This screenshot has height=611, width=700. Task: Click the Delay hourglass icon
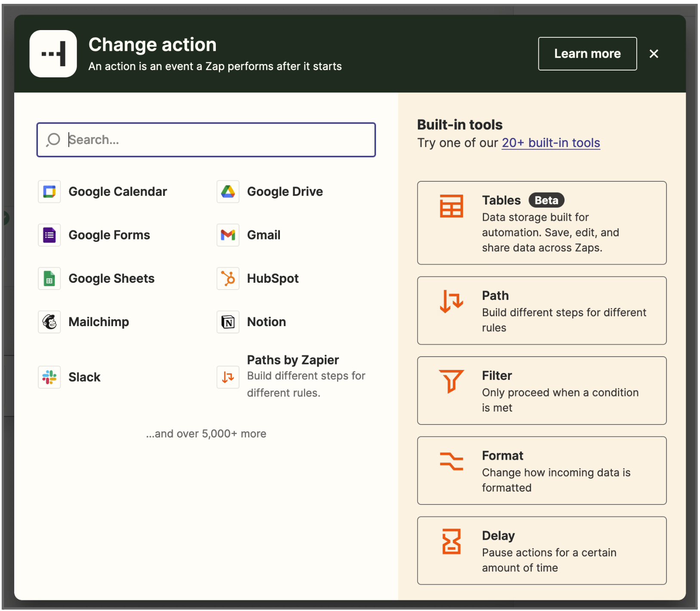451,541
